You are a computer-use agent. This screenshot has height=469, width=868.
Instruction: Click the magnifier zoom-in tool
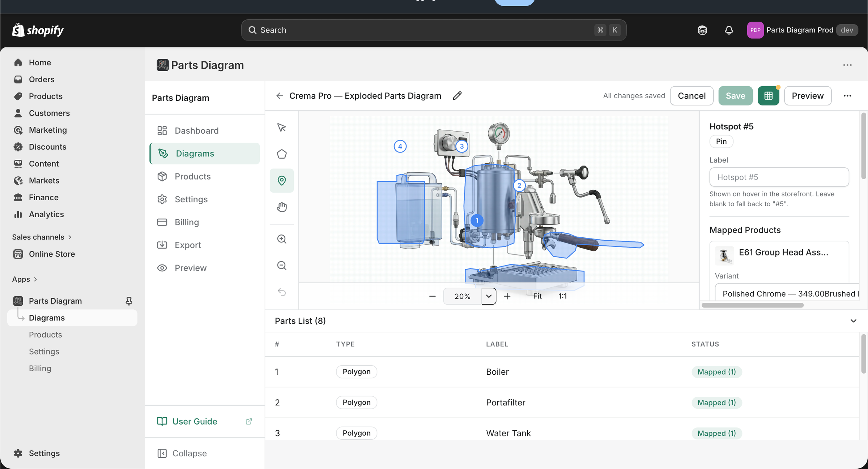[x=281, y=239]
